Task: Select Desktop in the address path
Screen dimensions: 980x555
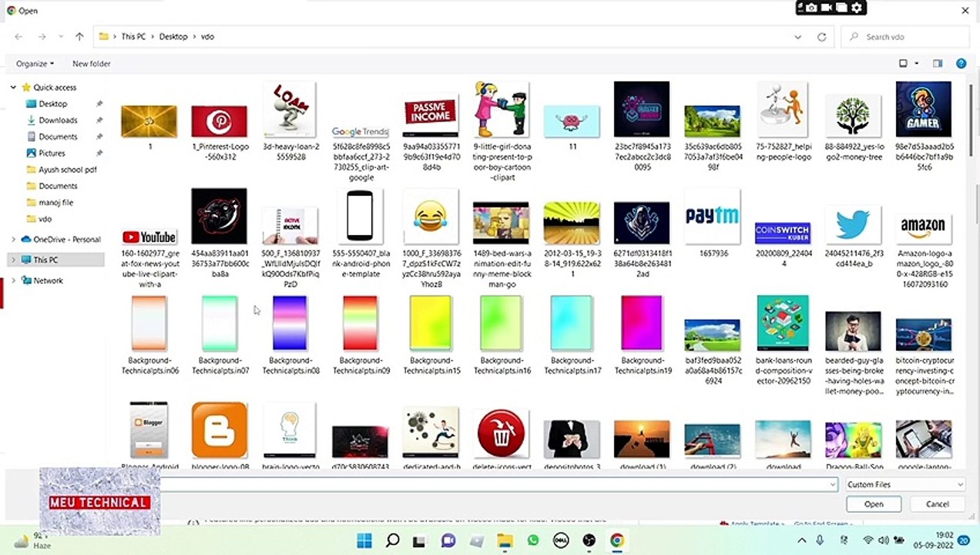Action: (x=173, y=37)
